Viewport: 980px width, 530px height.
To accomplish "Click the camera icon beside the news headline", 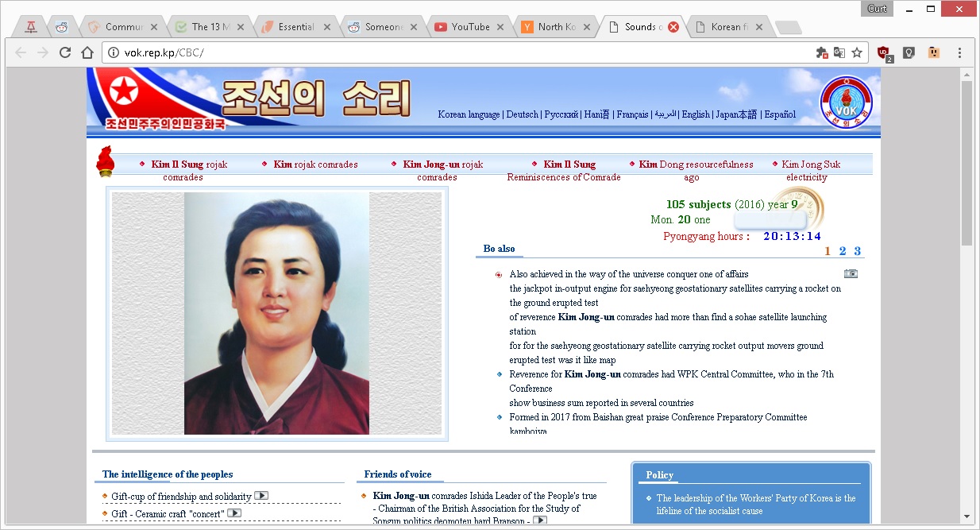I will (x=851, y=273).
